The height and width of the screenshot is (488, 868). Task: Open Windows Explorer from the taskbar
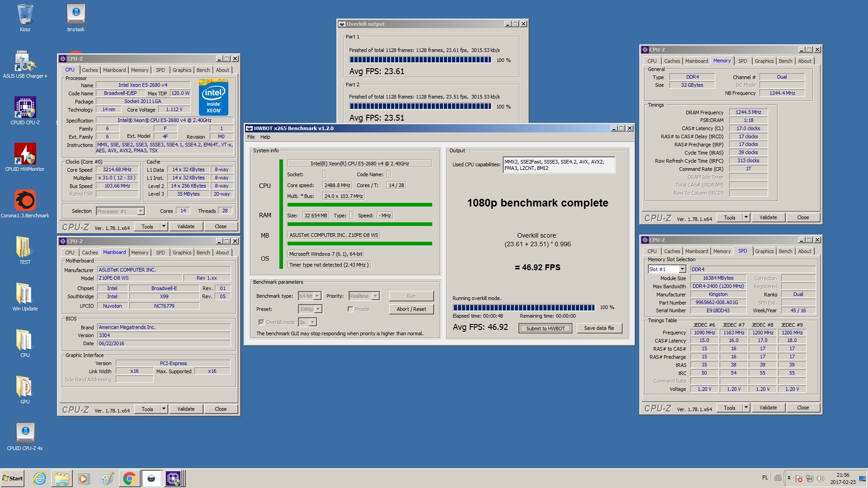62,479
